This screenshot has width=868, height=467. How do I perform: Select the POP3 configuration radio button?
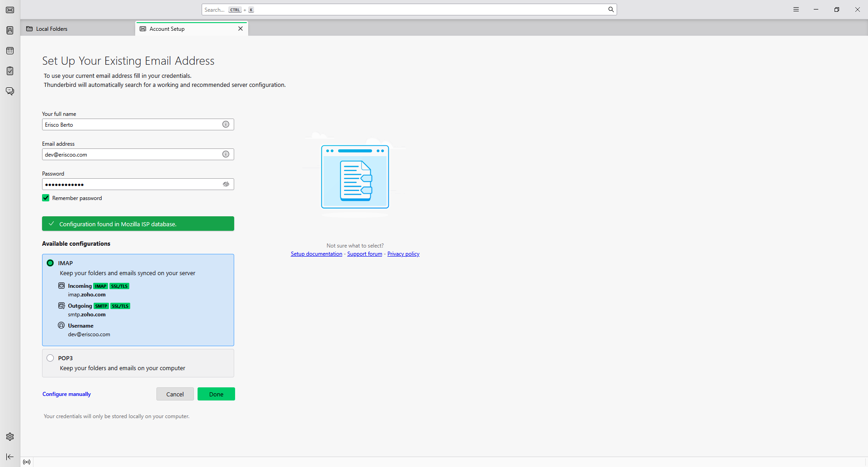point(50,358)
